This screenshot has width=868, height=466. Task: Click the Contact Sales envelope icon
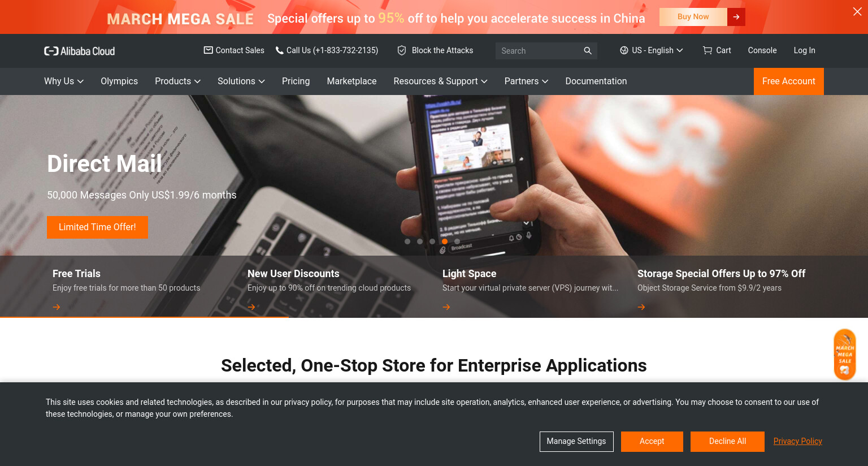coord(209,50)
